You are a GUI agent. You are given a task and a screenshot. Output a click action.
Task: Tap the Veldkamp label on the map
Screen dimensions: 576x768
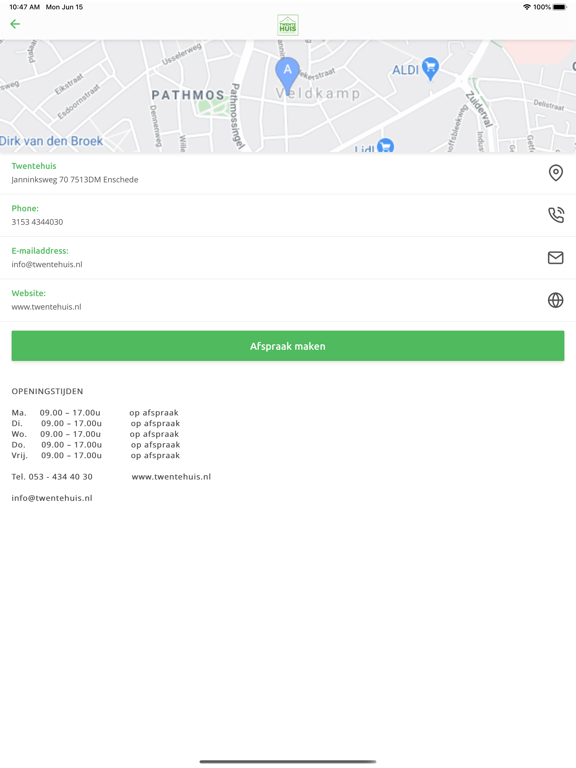tap(318, 93)
